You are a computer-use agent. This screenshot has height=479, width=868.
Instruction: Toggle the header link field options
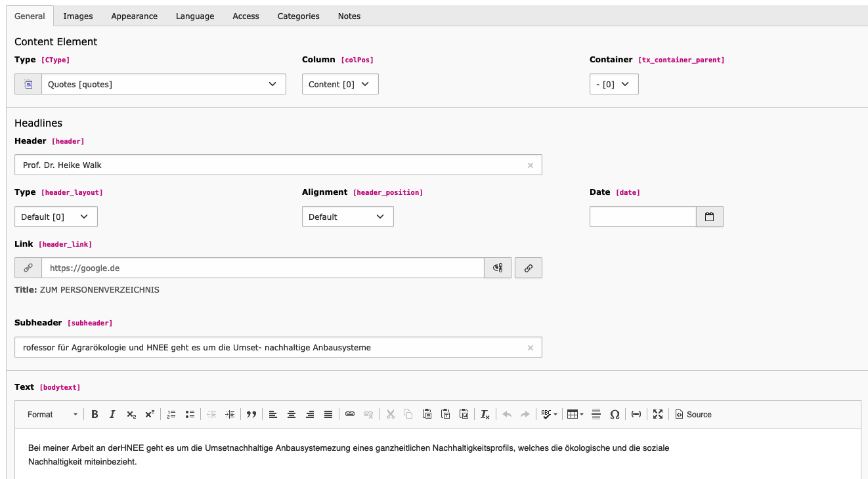point(498,268)
